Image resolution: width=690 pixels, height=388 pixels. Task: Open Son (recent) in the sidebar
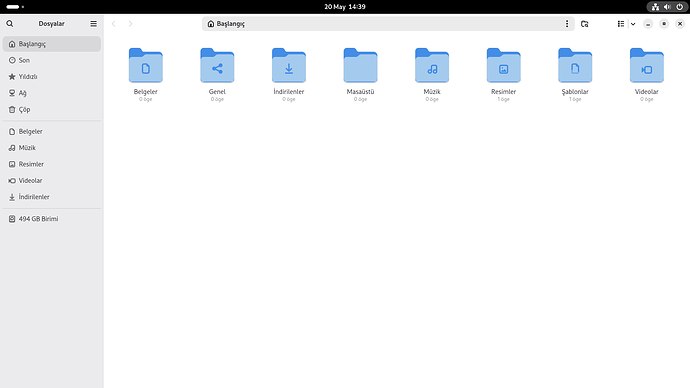52,60
